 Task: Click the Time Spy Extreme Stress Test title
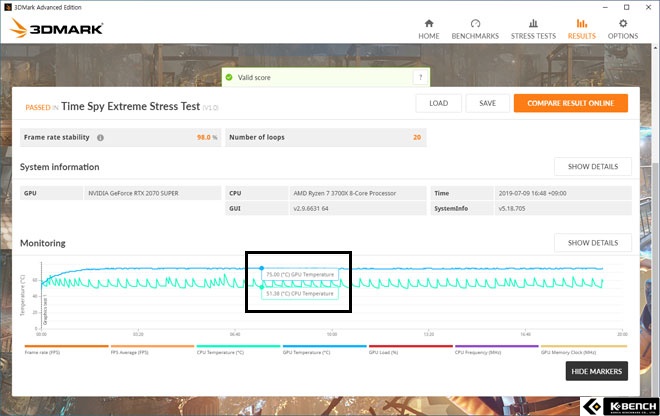(130, 107)
